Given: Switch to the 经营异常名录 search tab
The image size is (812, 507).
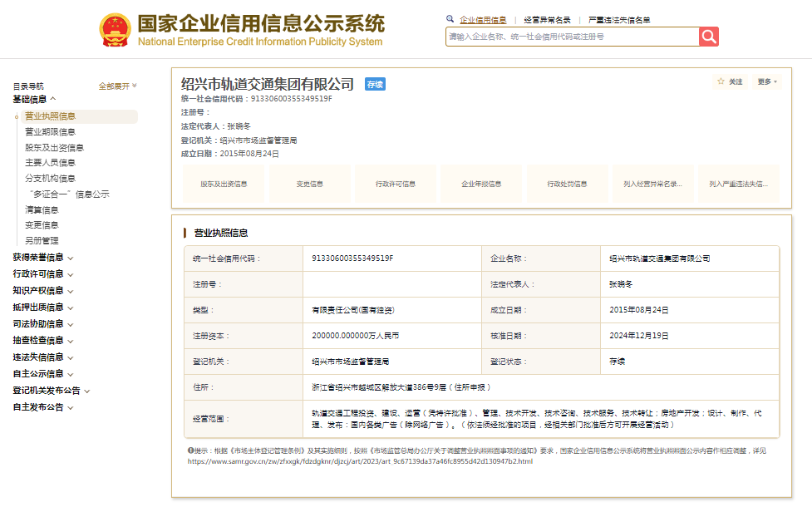Looking at the screenshot, I should click(x=547, y=19).
